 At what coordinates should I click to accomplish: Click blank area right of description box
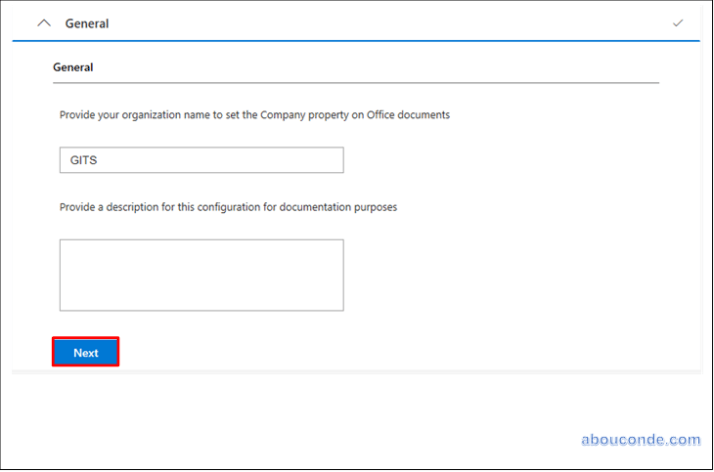point(500,275)
